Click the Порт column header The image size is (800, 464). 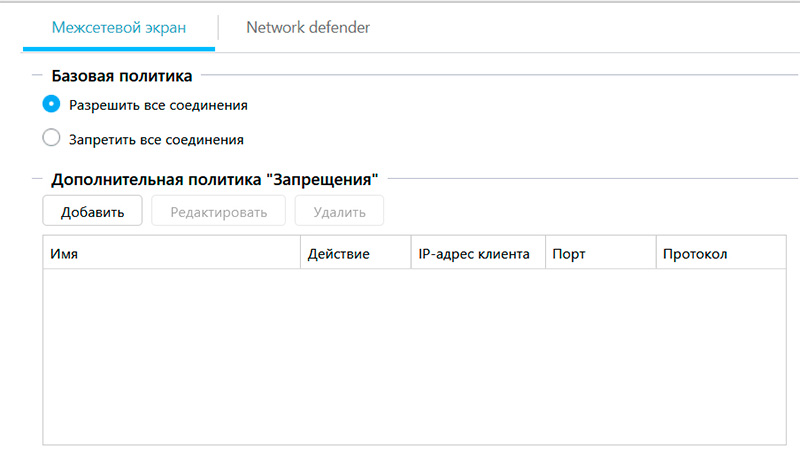[x=600, y=254]
